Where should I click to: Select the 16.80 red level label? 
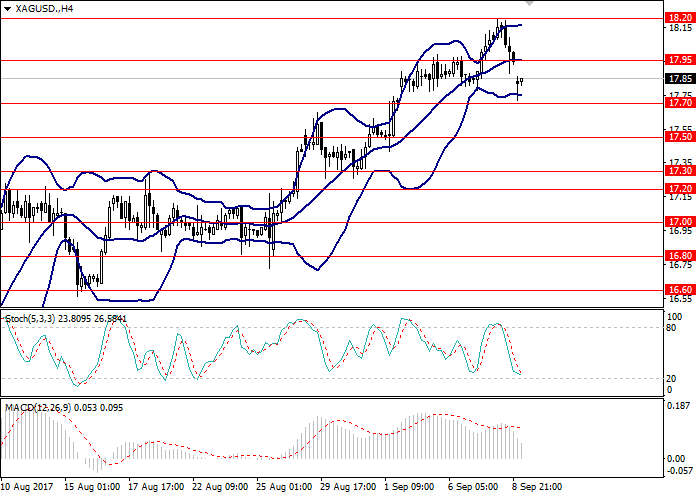(x=681, y=256)
